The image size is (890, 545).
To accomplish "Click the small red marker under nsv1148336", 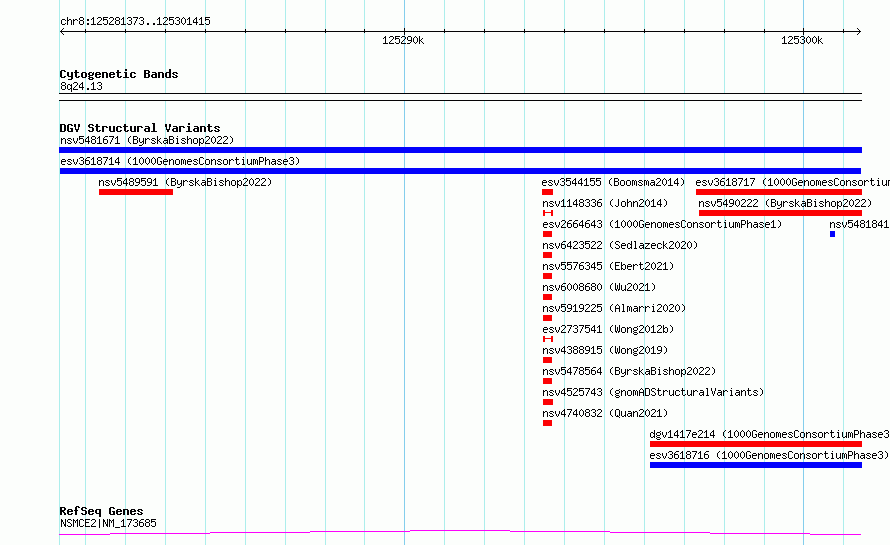I will [548, 213].
